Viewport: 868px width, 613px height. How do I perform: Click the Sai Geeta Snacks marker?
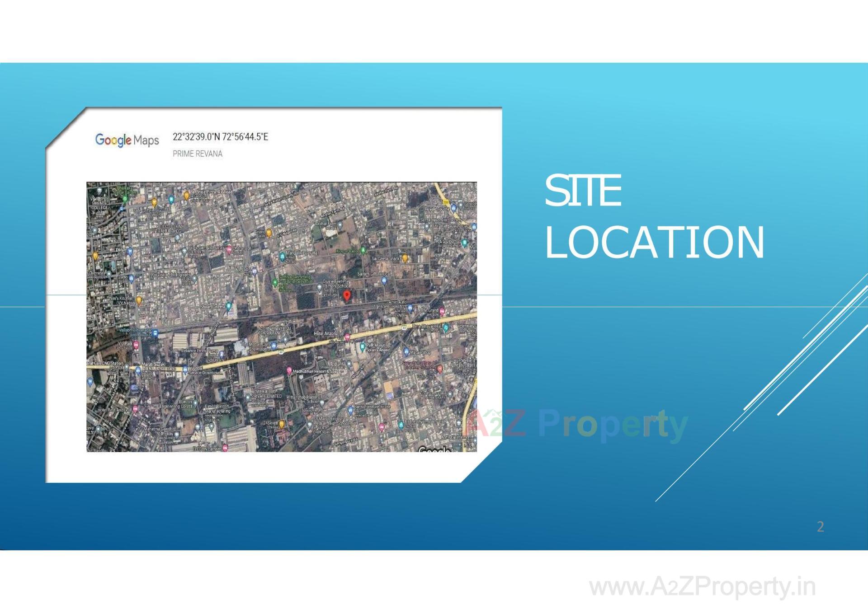[405, 258]
